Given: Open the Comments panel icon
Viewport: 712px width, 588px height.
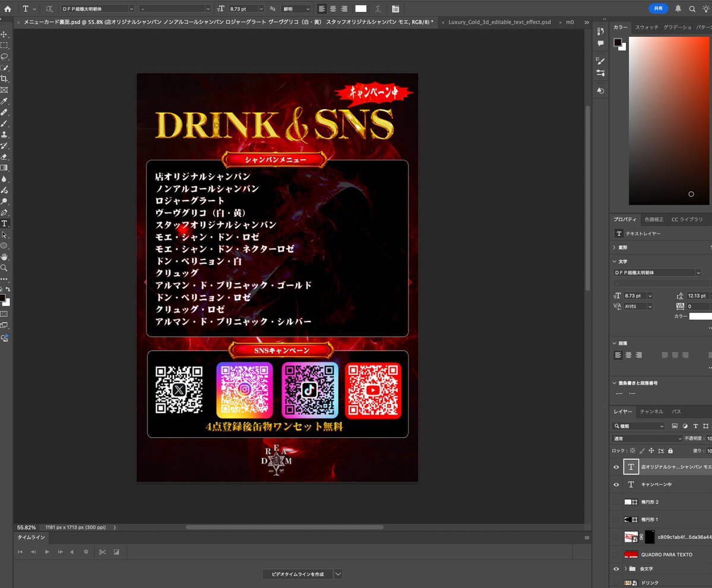Looking at the screenshot, I should (x=600, y=43).
